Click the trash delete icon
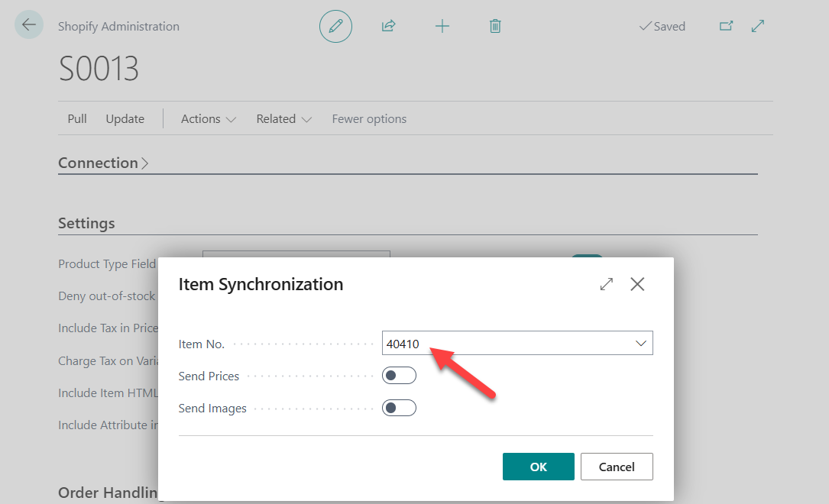The height and width of the screenshot is (504, 829). (x=495, y=27)
